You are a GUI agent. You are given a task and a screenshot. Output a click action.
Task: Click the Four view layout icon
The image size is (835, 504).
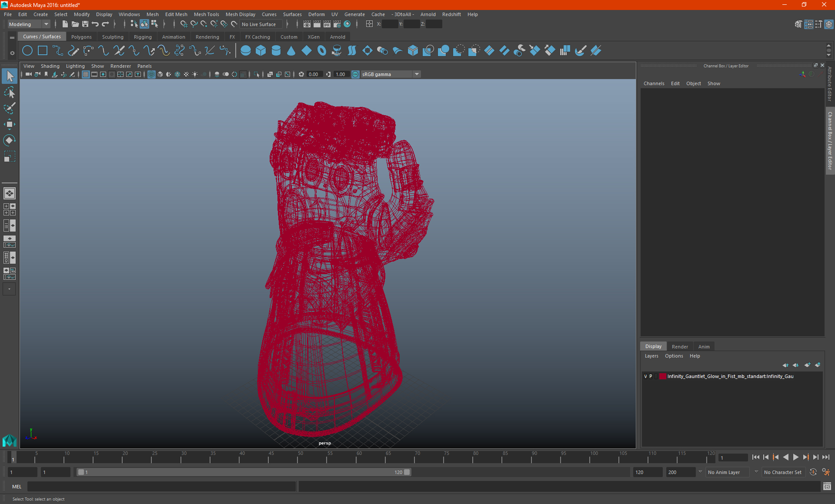[x=10, y=209]
